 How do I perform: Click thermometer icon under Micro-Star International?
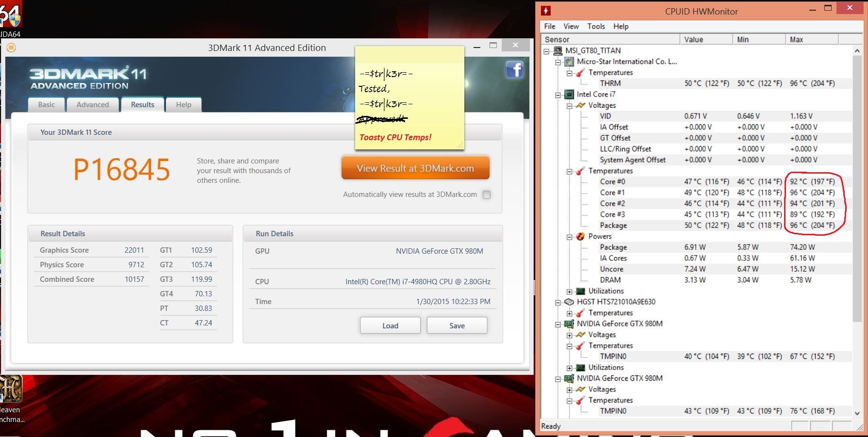coord(580,73)
